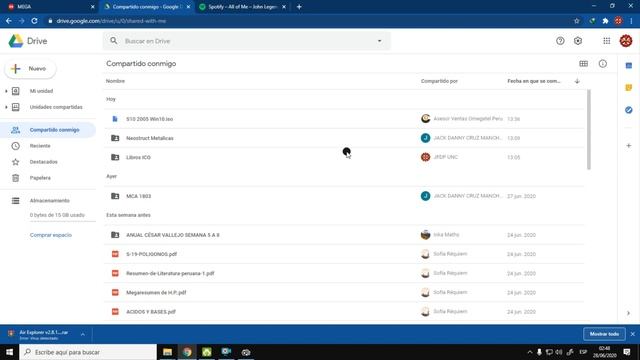
Task: Open Calendar side panel icon
Action: click(x=629, y=65)
